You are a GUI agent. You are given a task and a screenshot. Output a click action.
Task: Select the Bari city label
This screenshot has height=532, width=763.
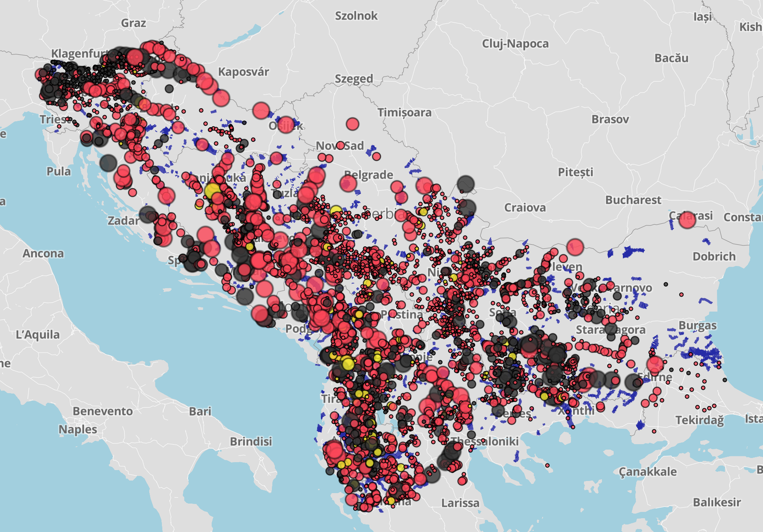200,412
